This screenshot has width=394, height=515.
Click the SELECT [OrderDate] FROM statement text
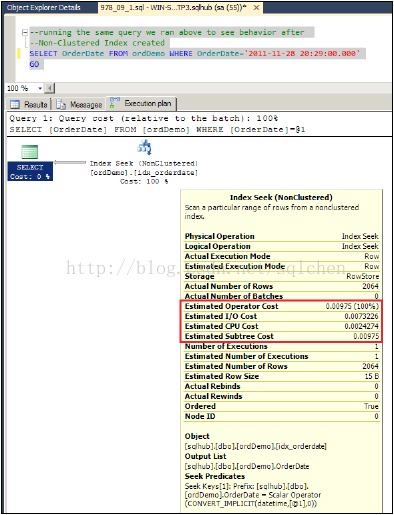(157, 130)
